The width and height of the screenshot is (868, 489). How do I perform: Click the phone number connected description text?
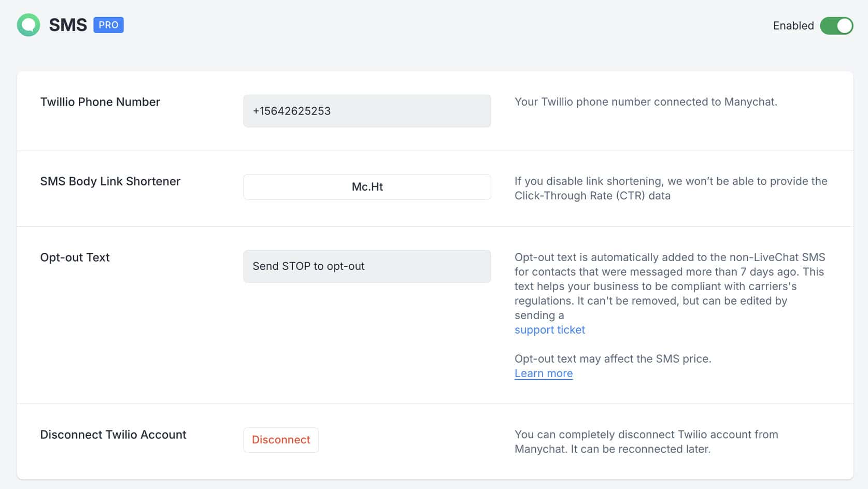coord(645,102)
